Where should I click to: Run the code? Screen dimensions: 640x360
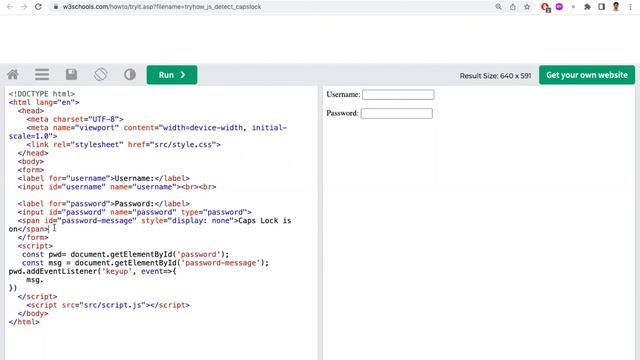(172, 75)
